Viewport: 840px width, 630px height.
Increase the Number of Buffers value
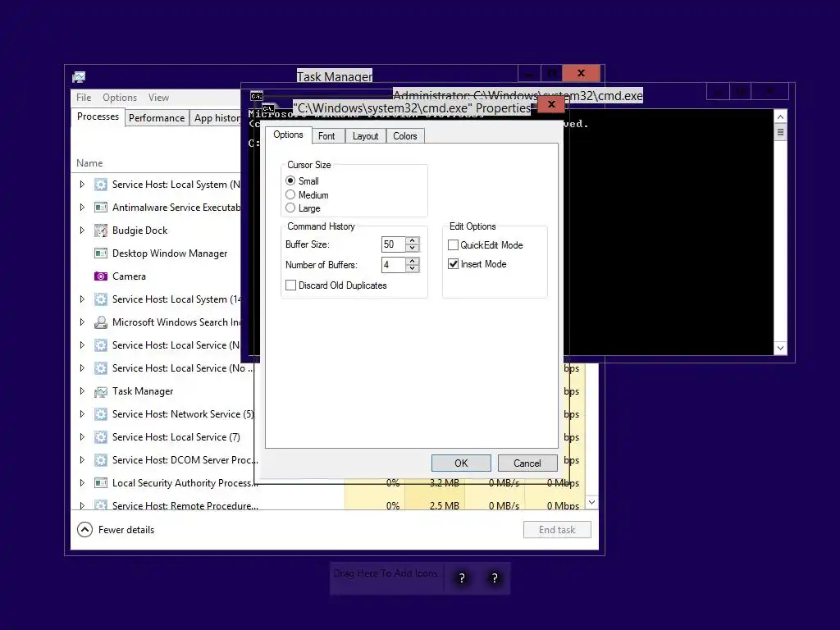coord(412,261)
